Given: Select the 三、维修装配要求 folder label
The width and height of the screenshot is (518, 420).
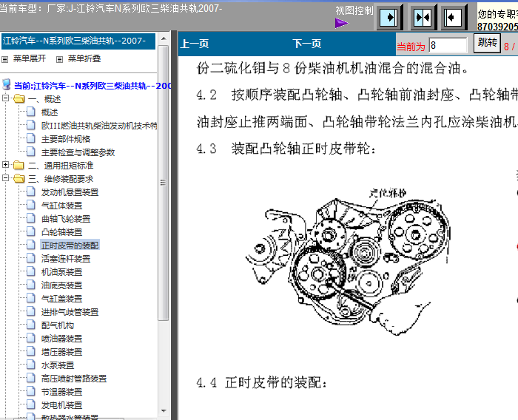Looking at the screenshot, I should click(61, 179).
